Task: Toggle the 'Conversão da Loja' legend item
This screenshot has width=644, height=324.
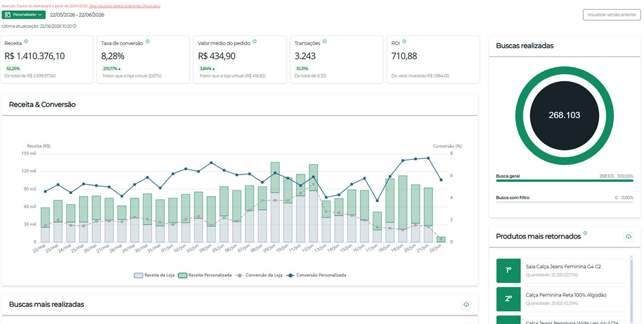Action: 259,275
